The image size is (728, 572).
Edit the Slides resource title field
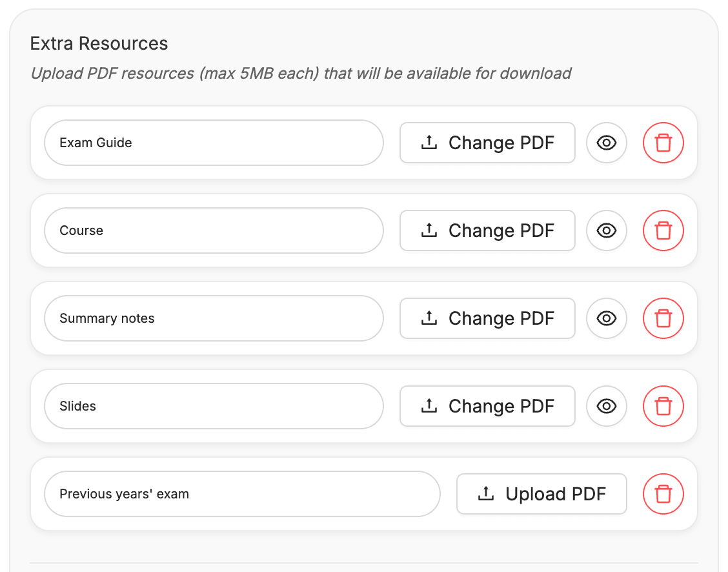[x=213, y=406]
